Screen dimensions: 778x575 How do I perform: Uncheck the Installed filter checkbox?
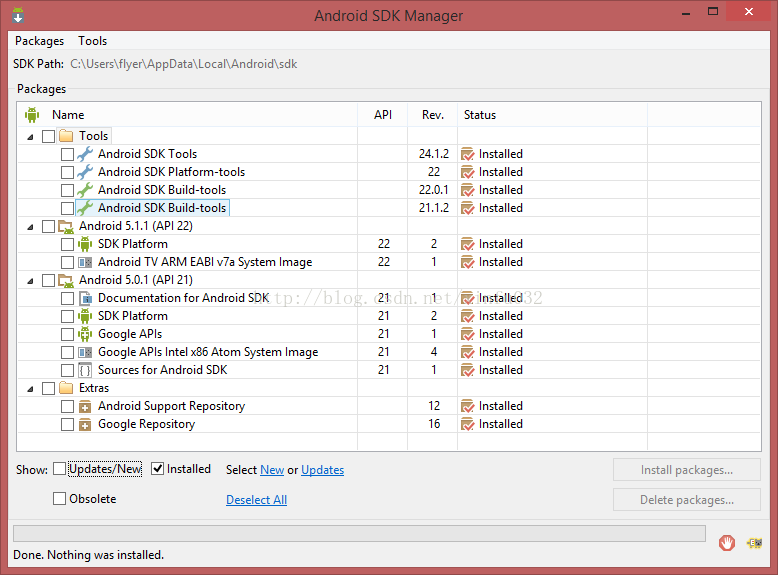tap(158, 469)
